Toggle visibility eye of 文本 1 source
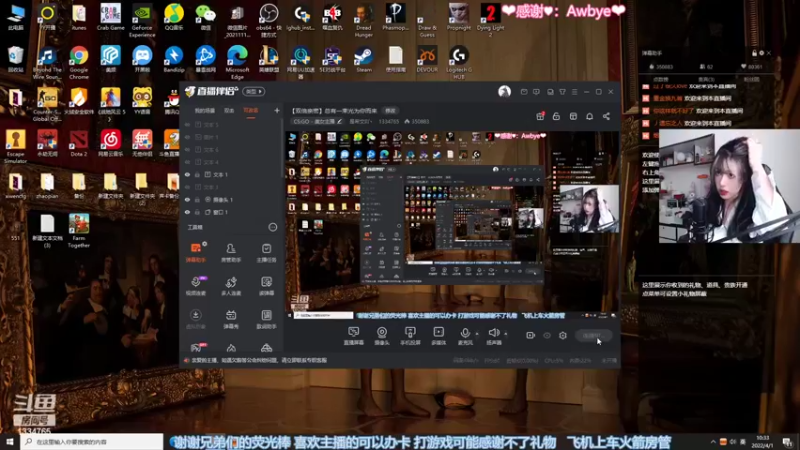800x450 pixels. click(187, 174)
